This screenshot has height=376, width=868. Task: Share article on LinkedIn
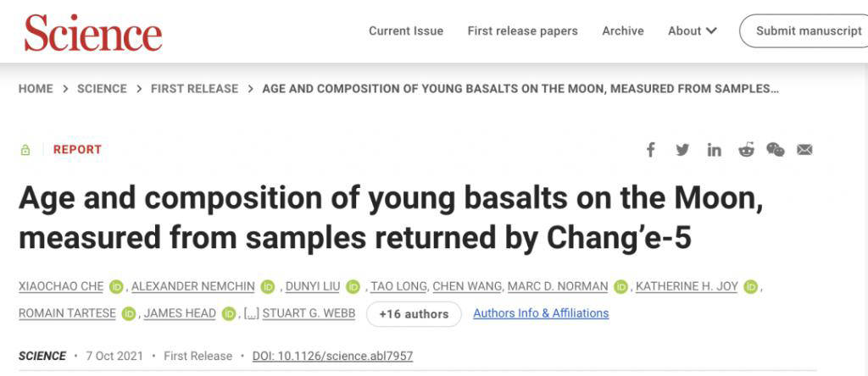[x=715, y=150]
